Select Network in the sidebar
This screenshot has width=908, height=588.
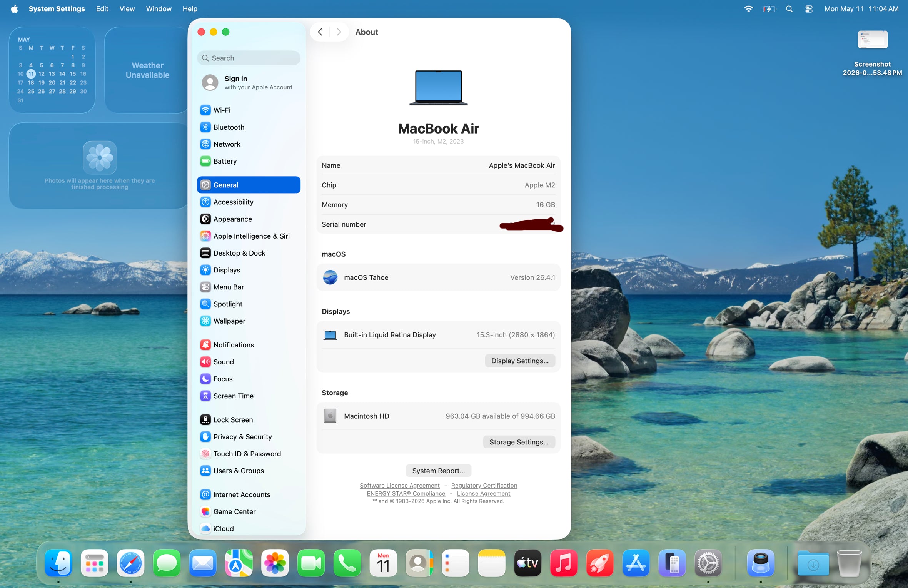(249, 144)
